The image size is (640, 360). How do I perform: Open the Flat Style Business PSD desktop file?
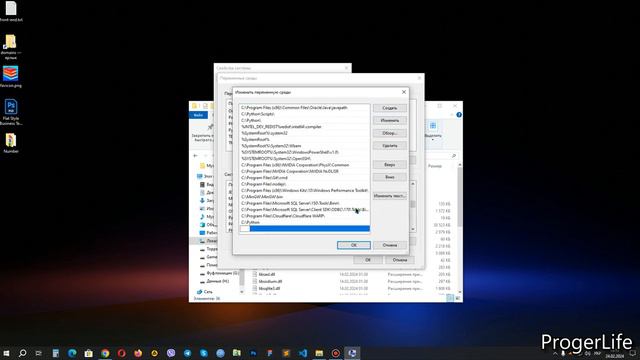tap(11, 111)
